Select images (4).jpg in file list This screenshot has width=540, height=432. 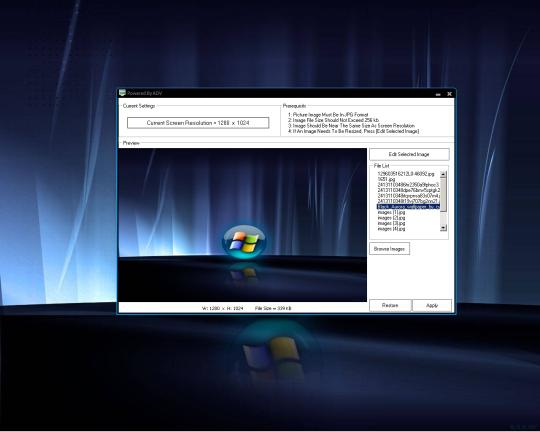point(391,229)
